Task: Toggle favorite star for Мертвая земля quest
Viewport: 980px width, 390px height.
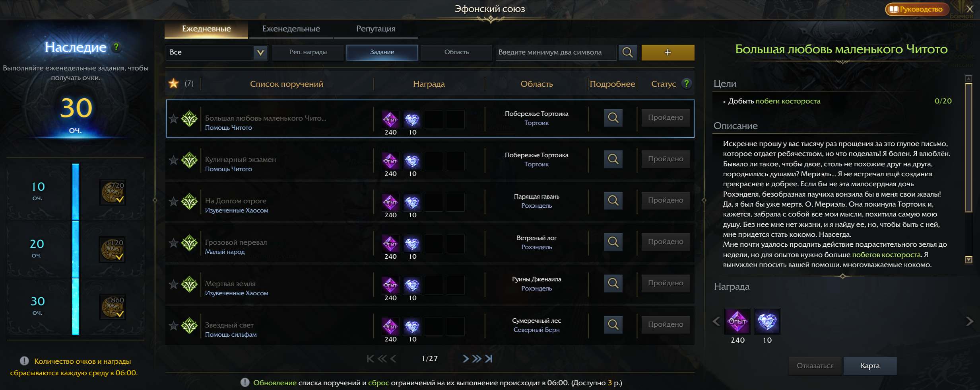Action: tap(173, 284)
